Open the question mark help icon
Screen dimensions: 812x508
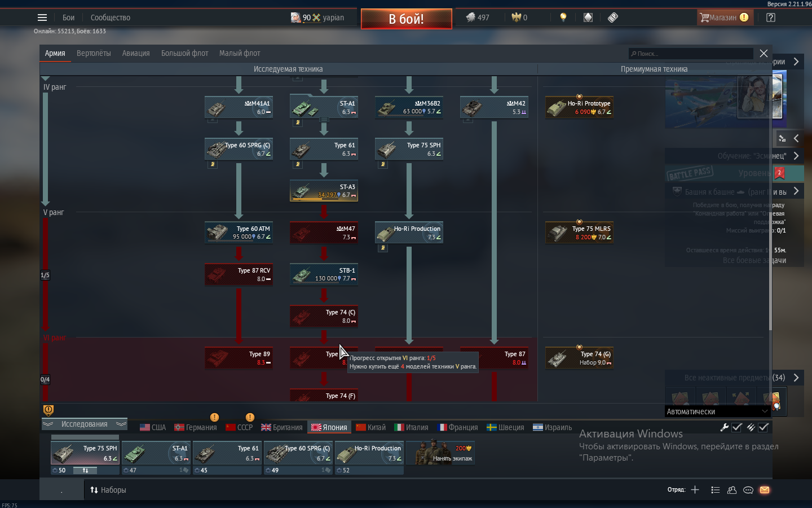coord(771,17)
